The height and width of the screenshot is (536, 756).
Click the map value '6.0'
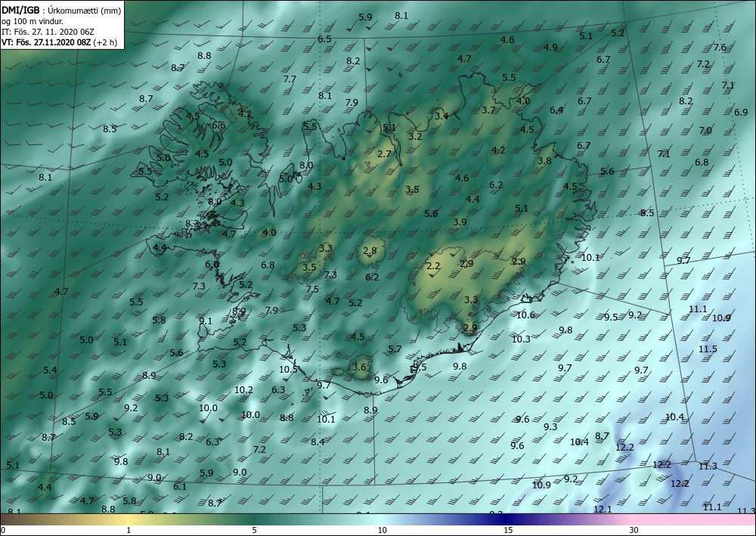pyautogui.click(x=212, y=264)
